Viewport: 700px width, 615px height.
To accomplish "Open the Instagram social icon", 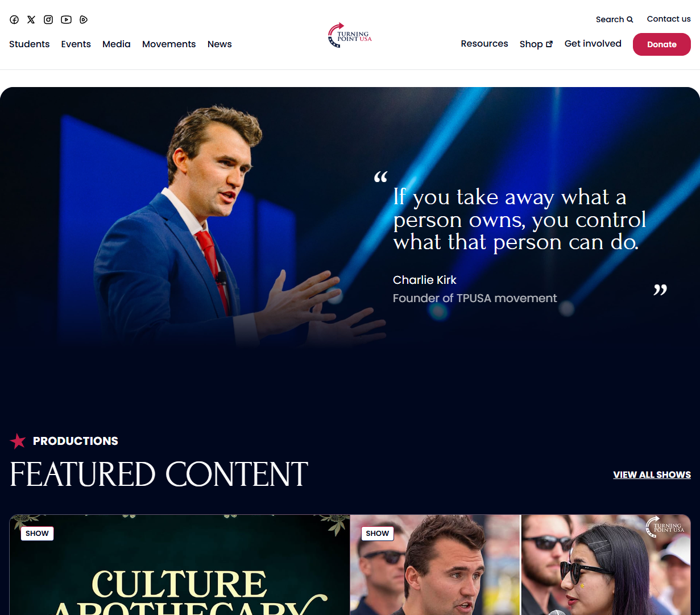I will tap(48, 19).
